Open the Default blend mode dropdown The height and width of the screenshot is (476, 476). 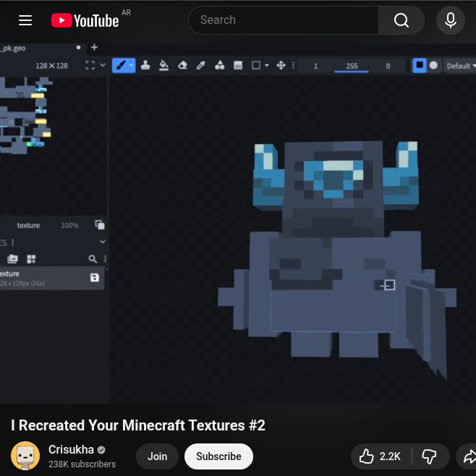point(461,66)
